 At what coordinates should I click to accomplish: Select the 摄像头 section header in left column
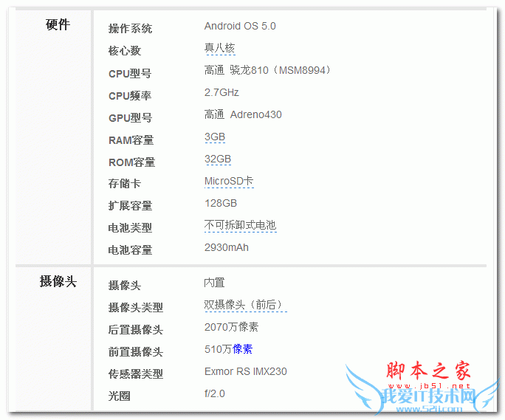click(x=58, y=281)
